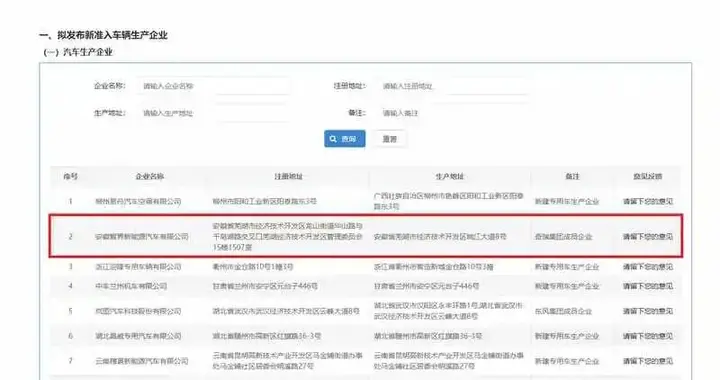Viewport: 720px width, 380px height.
Task: Click row 4 production address ending 446号
Action: (426, 286)
